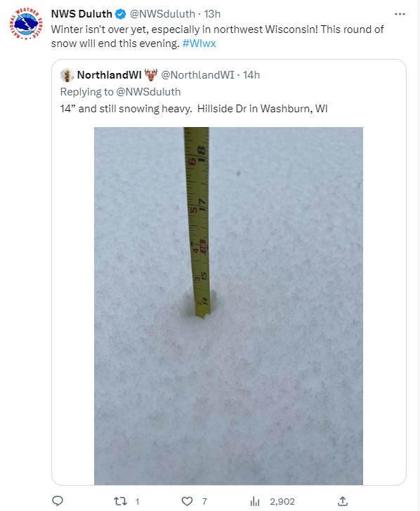Open the NWS Duluth display name
Screen dimensions: 420x511
[x=81, y=14]
